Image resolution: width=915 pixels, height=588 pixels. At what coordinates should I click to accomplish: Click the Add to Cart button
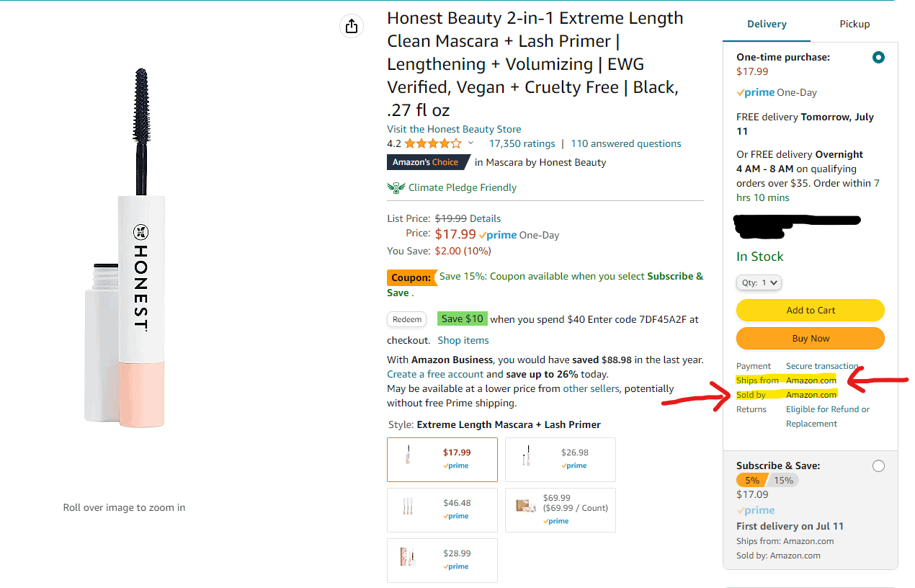pos(811,311)
